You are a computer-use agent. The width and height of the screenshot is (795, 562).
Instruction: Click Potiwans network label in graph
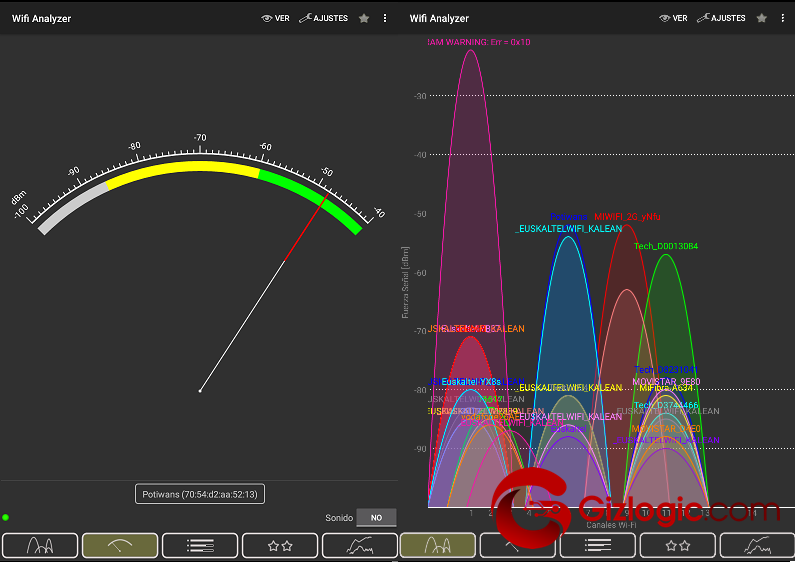[568, 217]
